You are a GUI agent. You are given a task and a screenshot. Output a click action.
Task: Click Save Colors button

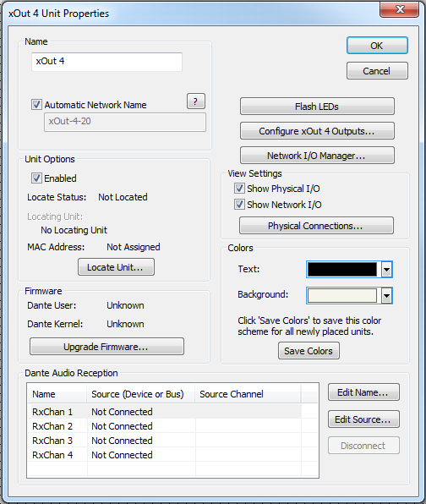pyautogui.click(x=309, y=351)
